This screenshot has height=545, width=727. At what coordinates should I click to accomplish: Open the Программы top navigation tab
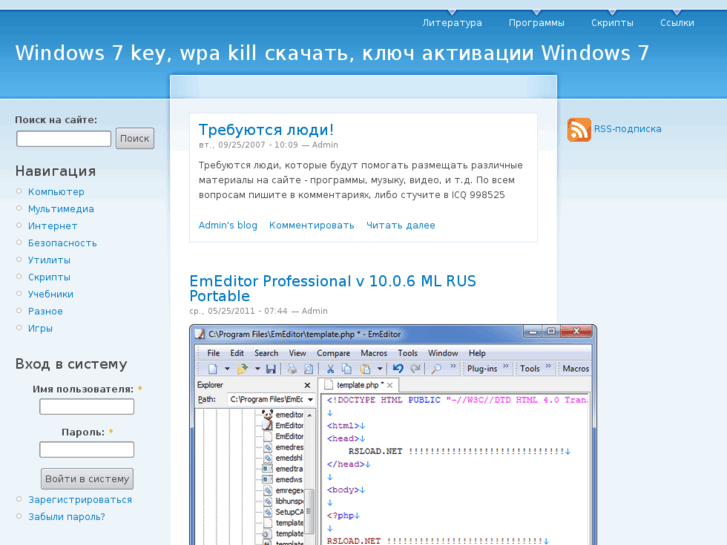(536, 23)
